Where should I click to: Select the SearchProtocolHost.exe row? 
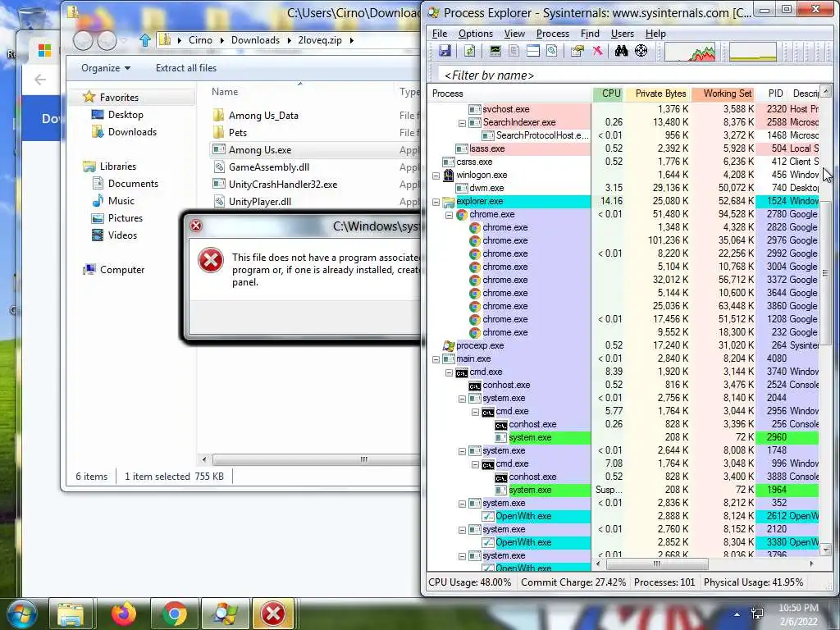coord(624,135)
